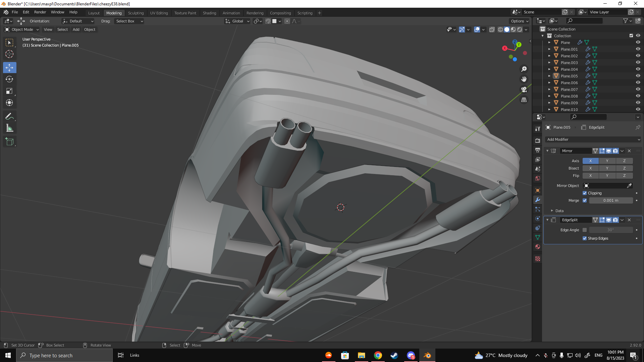644x362 pixels.
Task: Open the Render menu
Action: pos(40,12)
